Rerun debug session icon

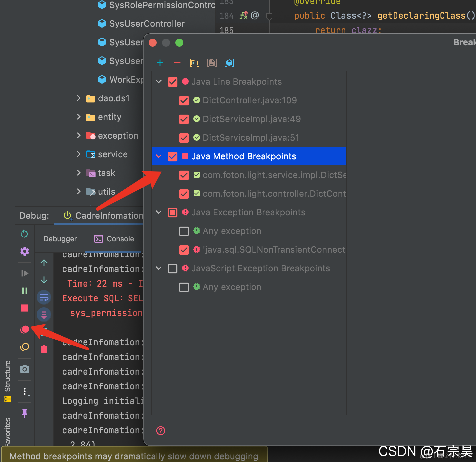pyautogui.click(x=24, y=234)
